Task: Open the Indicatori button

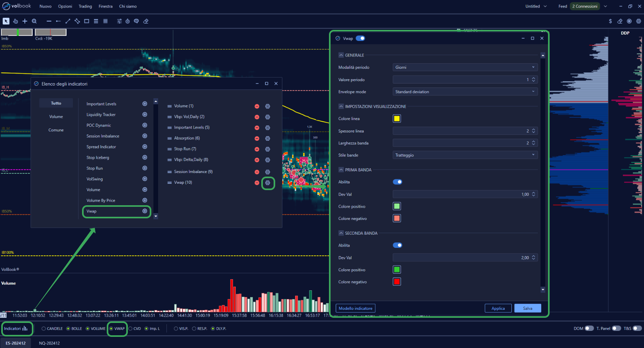Action: coord(16,329)
